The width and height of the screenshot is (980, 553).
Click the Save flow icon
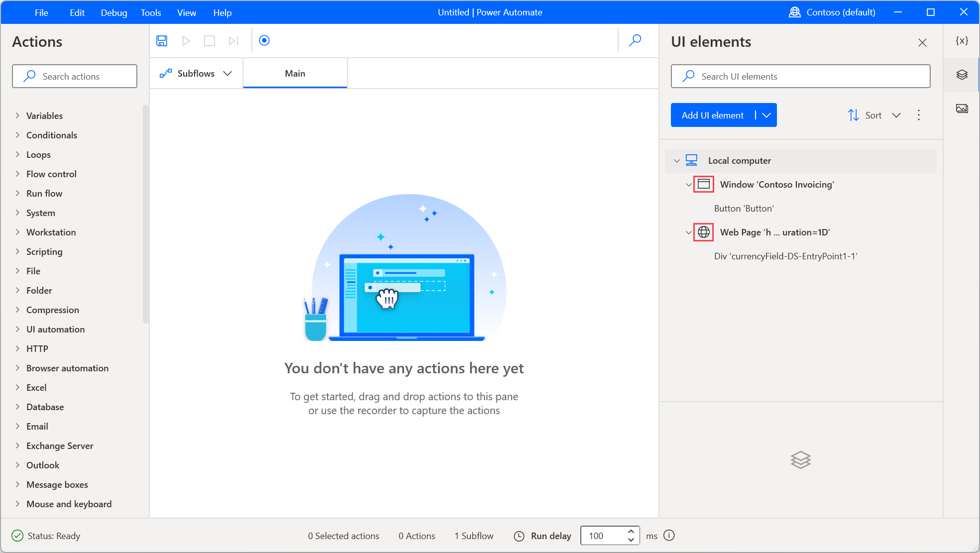(x=162, y=40)
